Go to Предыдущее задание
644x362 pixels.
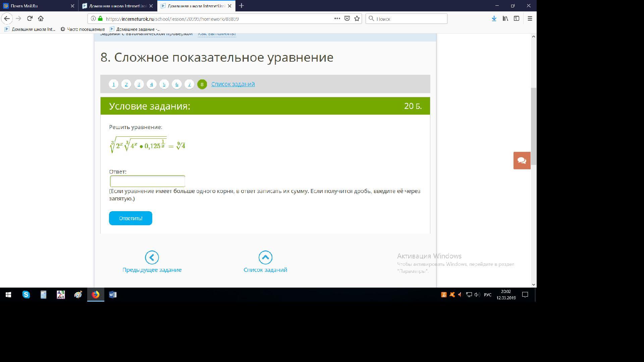[x=152, y=262]
